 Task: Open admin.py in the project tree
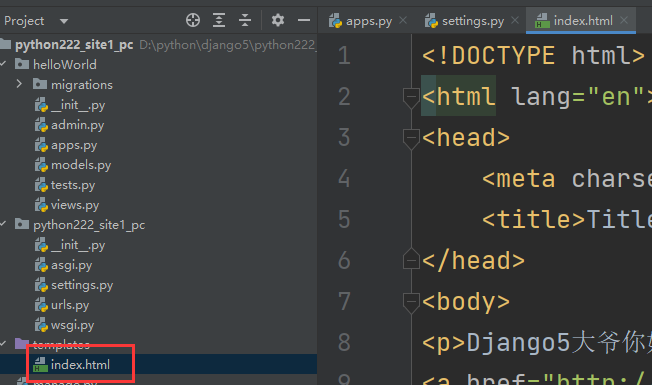coord(77,125)
